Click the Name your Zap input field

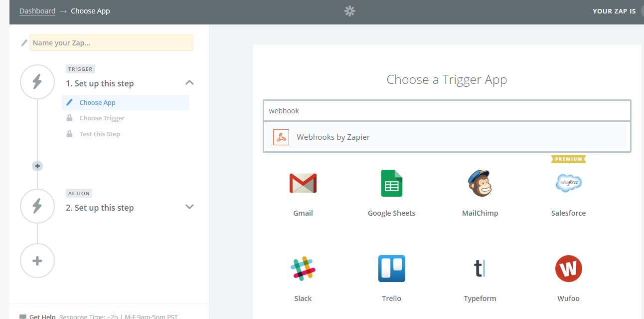click(x=111, y=42)
